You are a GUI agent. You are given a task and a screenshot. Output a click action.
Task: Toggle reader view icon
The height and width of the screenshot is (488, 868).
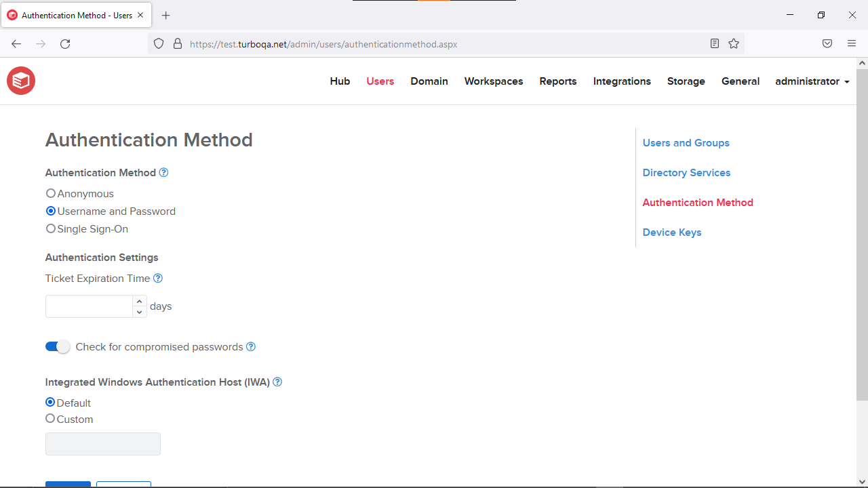coord(715,44)
